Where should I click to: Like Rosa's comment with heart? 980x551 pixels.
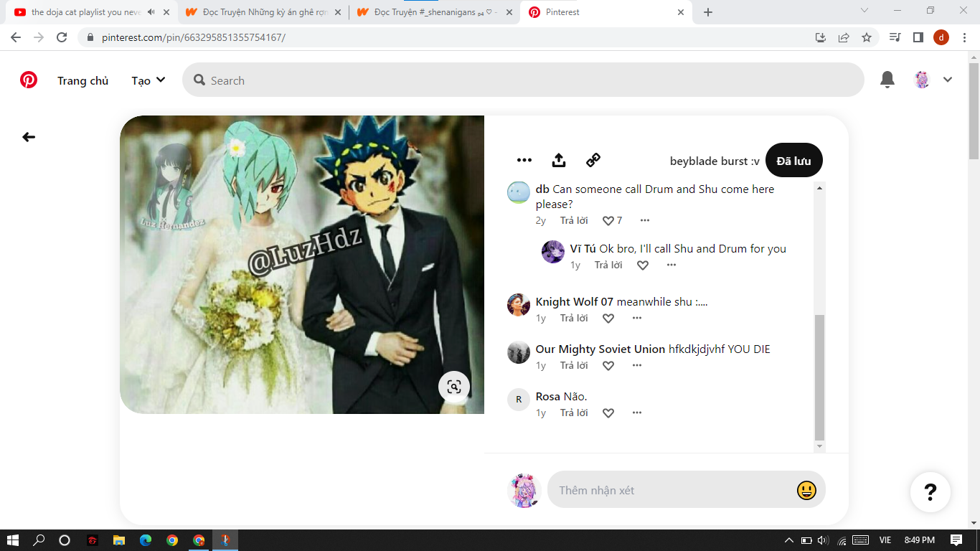coord(608,413)
